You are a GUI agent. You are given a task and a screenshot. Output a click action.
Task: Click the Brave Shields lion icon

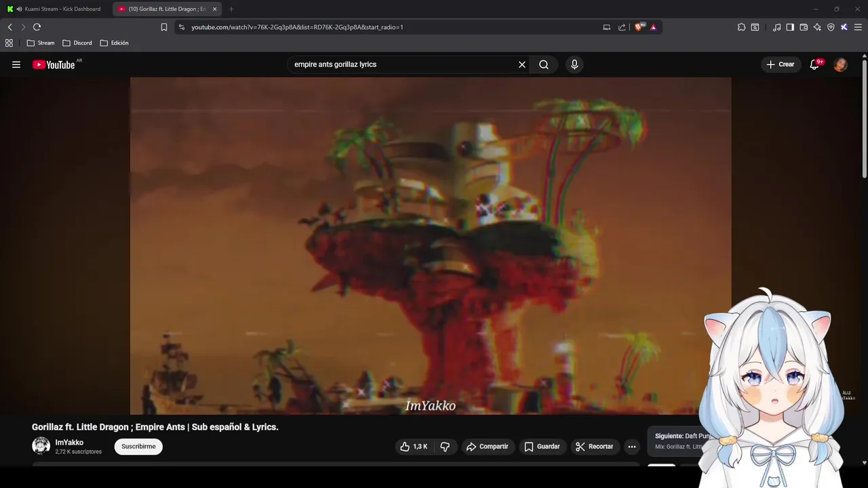click(x=639, y=27)
